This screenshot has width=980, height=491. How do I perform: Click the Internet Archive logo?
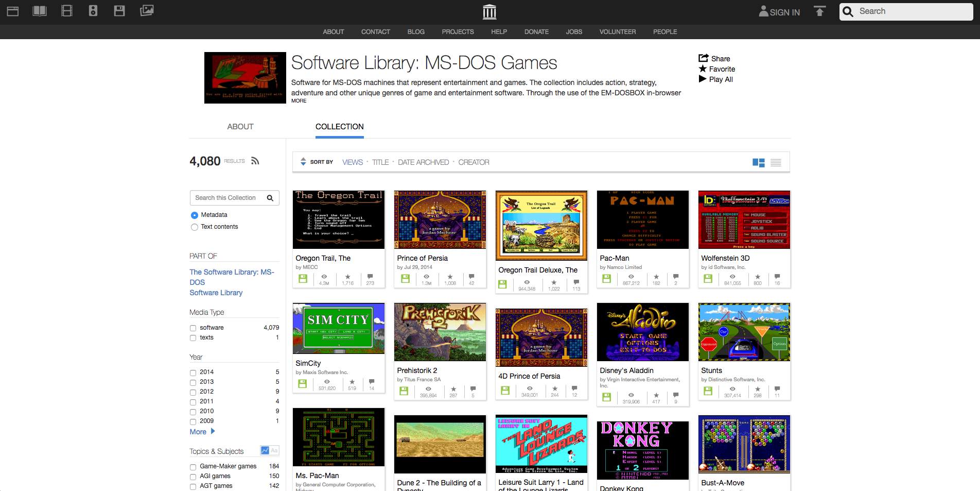(489, 12)
